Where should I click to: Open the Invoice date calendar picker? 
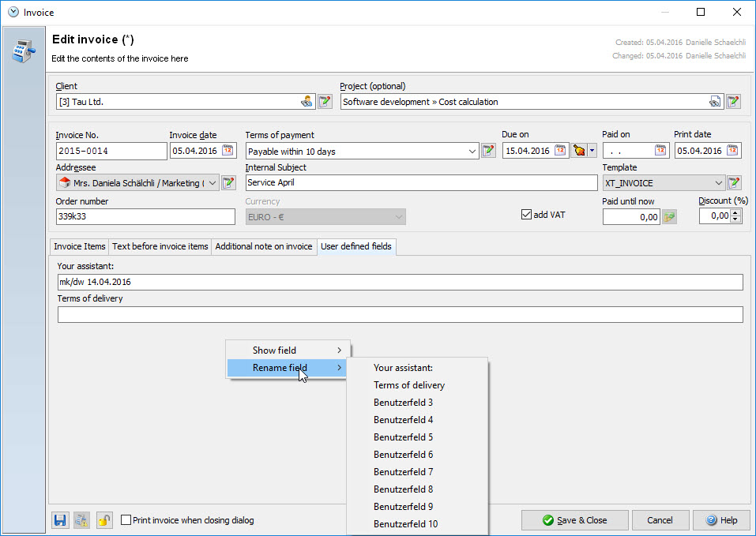tap(228, 151)
